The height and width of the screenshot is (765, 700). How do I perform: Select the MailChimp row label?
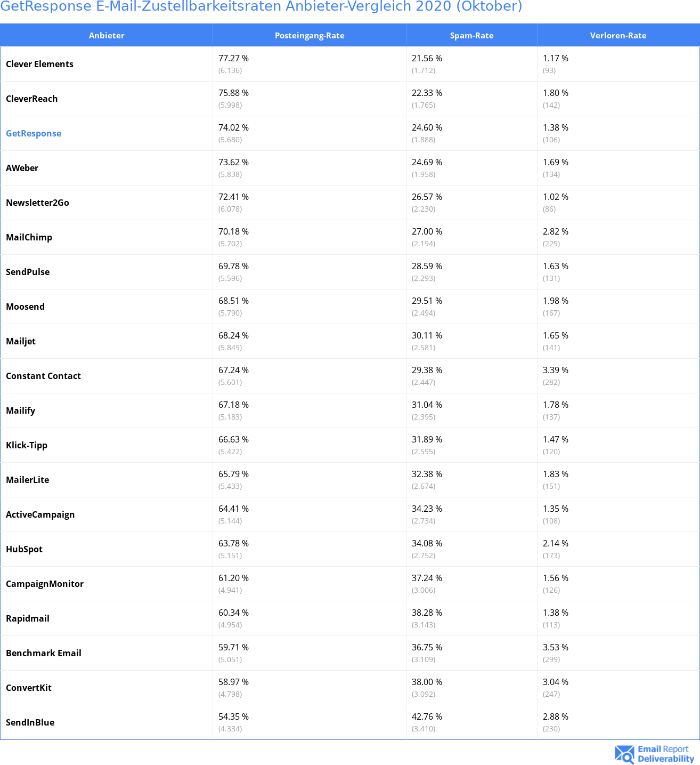[29, 237]
